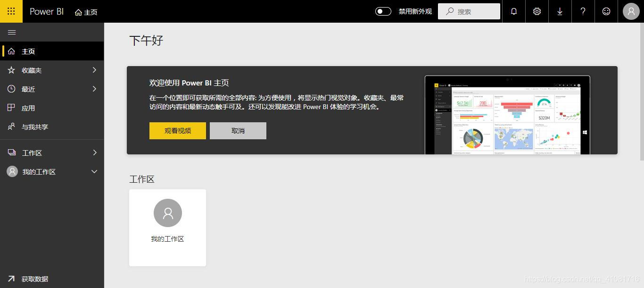
Task: Click the apps icon beside 应用
Action: [11, 108]
